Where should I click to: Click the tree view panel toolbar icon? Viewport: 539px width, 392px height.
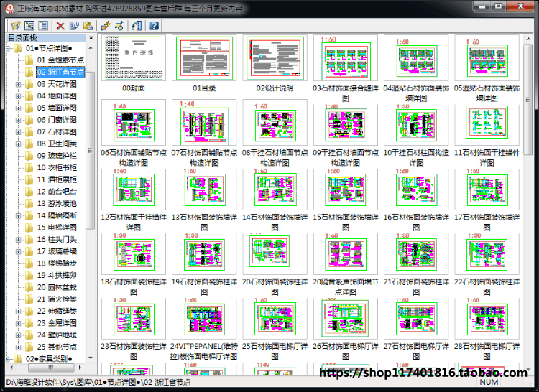tap(29, 26)
